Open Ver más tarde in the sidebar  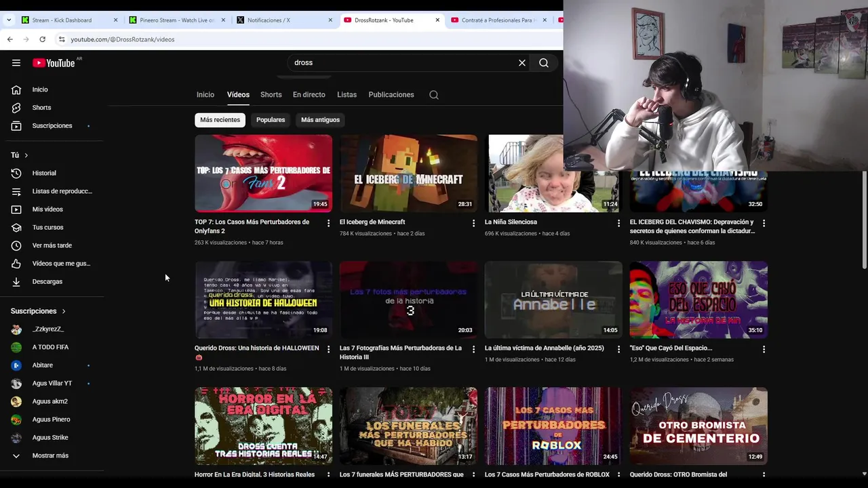click(52, 245)
